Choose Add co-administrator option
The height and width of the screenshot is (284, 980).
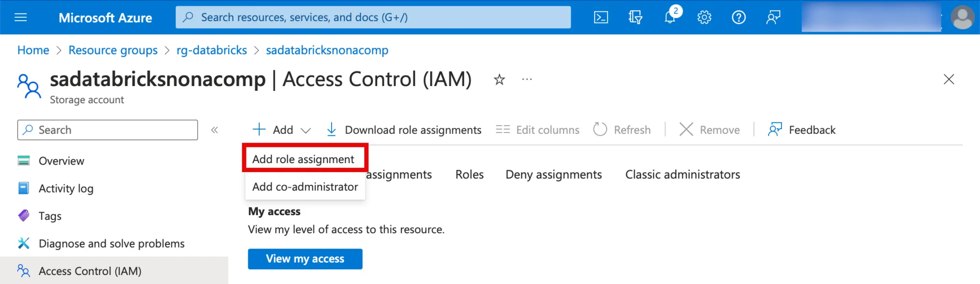(305, 187)
